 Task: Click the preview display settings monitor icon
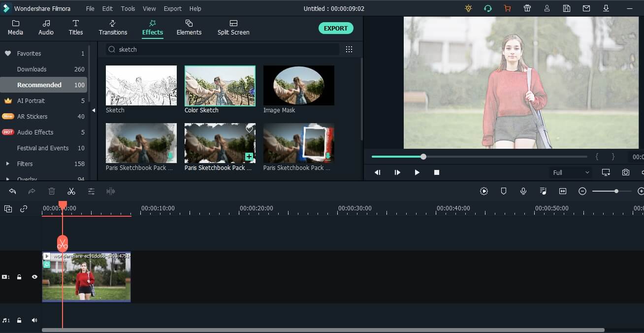(x=606, y=172)
